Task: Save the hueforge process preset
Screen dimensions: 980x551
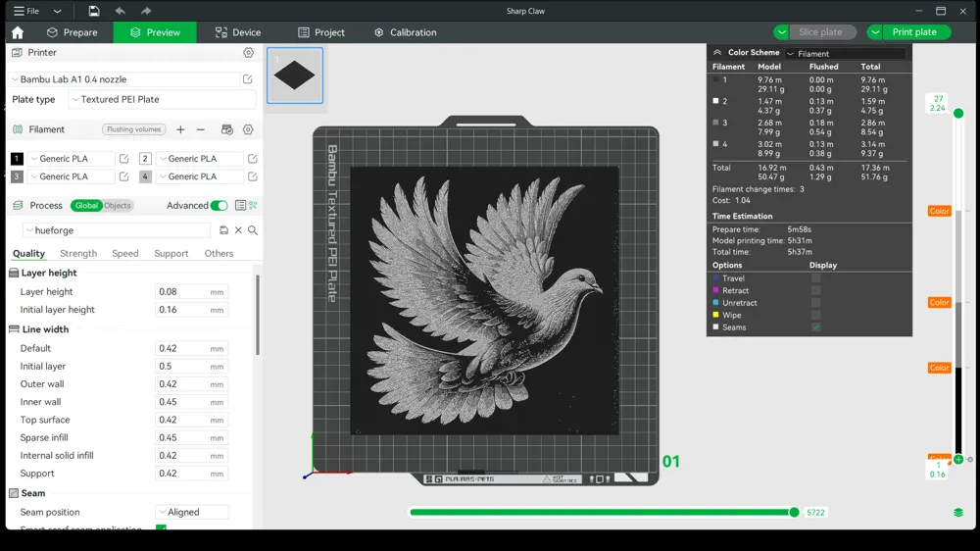Action: tap(223, 230)
